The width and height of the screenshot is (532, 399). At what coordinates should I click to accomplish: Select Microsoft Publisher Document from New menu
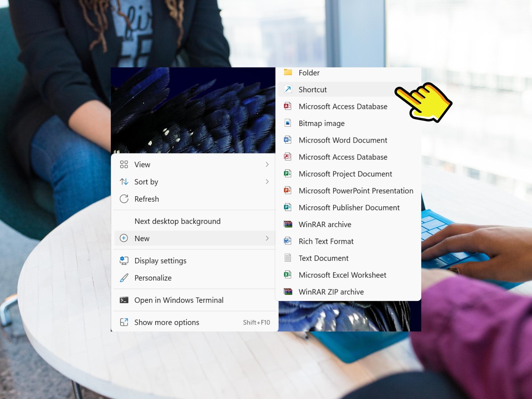click(348, 207)
